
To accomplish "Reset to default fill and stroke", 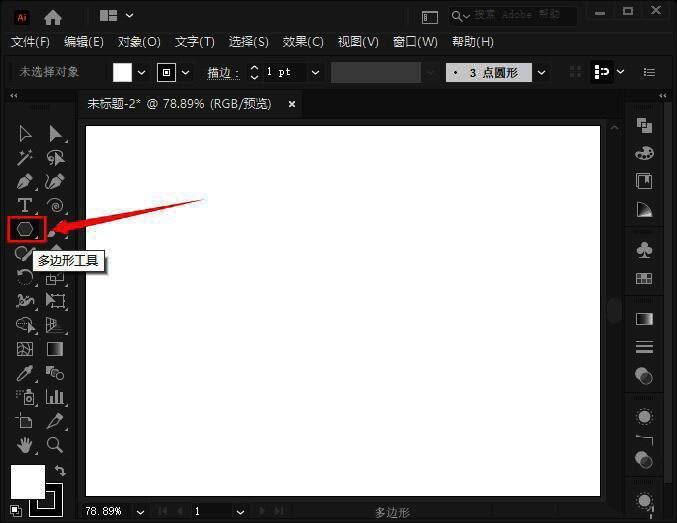I will point(16,511).
